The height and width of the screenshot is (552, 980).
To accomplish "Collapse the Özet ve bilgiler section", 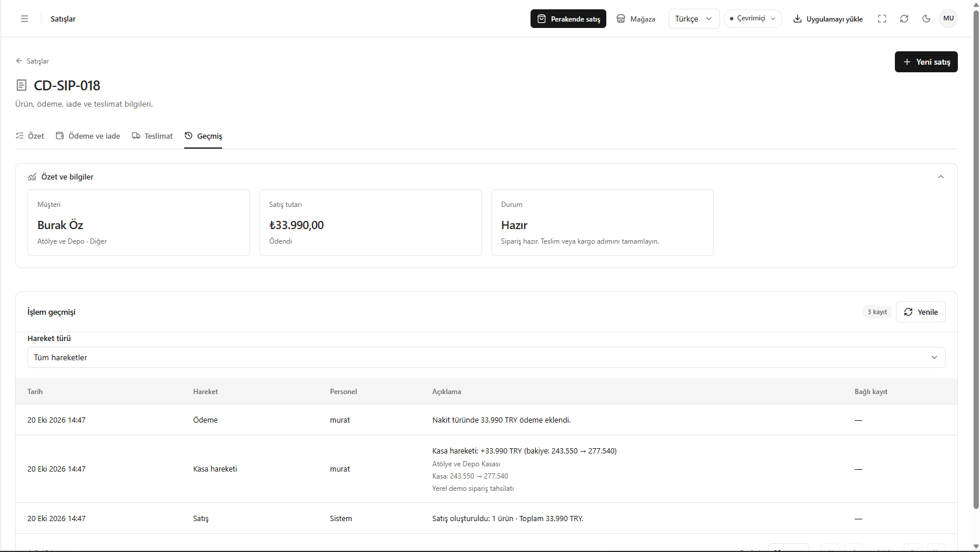I will (940, 177).
